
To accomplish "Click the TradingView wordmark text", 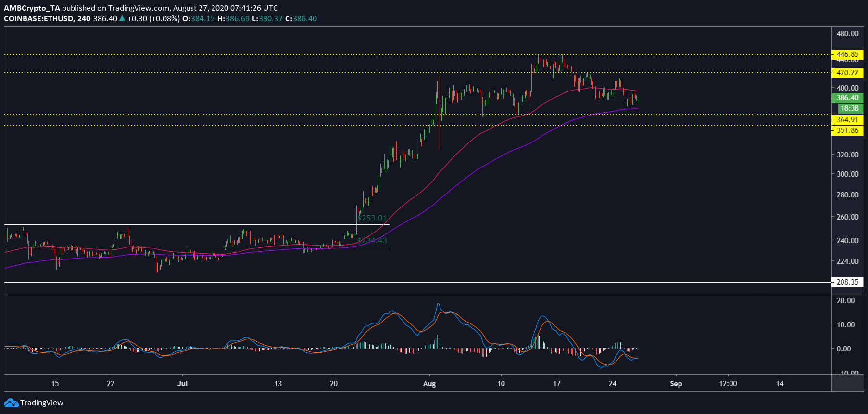I will pyautogui.click(x=42, y=403).
